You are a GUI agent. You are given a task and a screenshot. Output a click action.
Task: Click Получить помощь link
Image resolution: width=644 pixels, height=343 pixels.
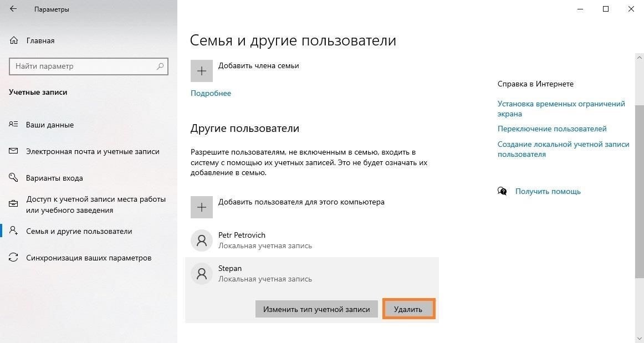(x=548, y=191)
